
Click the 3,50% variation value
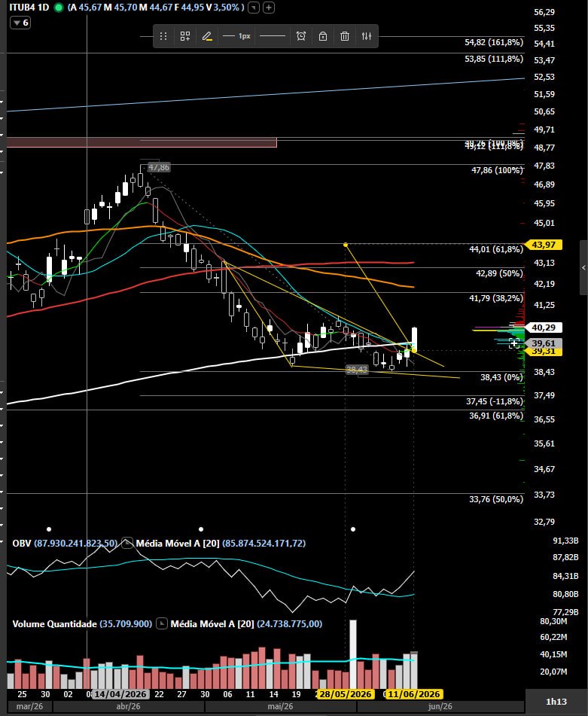tap(225, 8)
